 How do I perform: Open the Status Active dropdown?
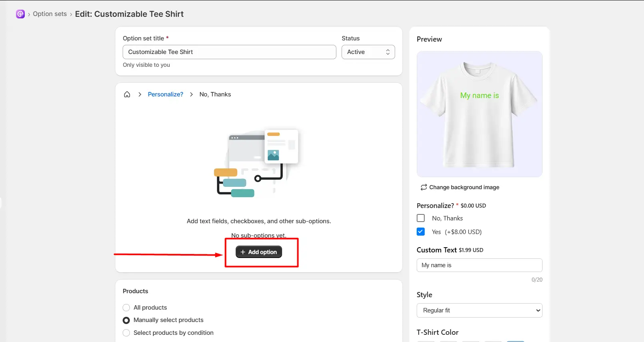point(368,52)
